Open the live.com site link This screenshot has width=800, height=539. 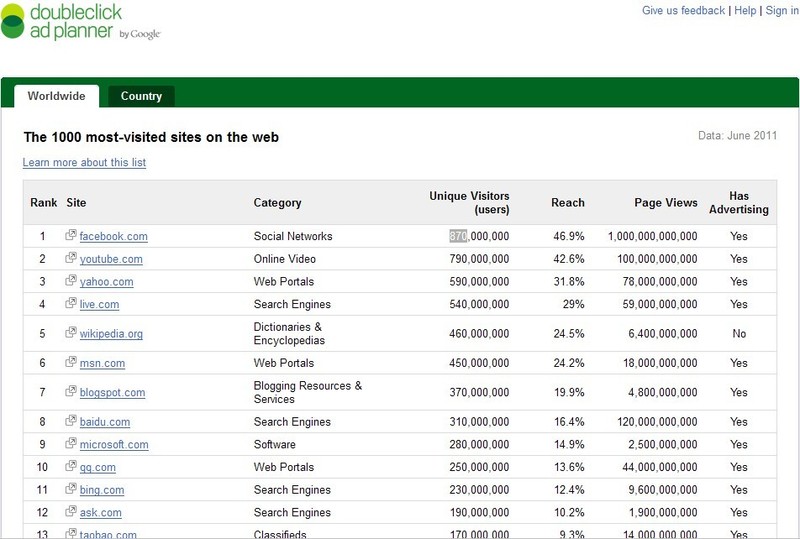pos(99,305)
